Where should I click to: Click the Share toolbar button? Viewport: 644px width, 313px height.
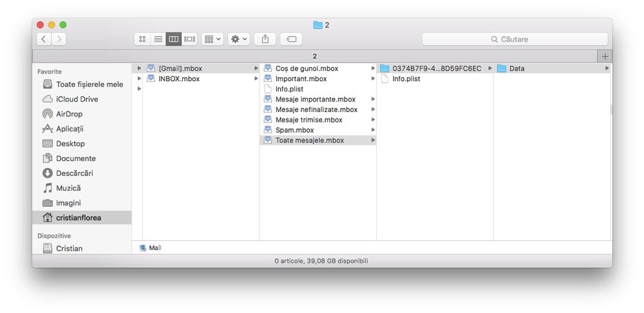(x=265, y=39)
